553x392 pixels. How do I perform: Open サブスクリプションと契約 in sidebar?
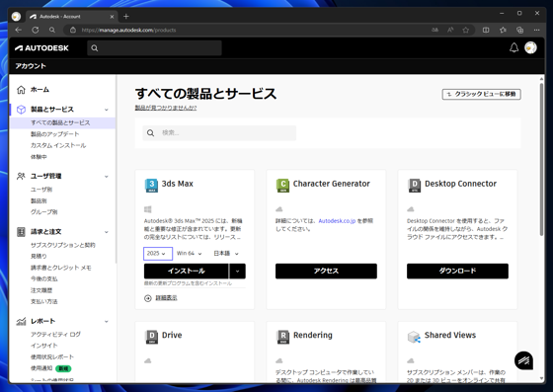(x=63, y=245)
